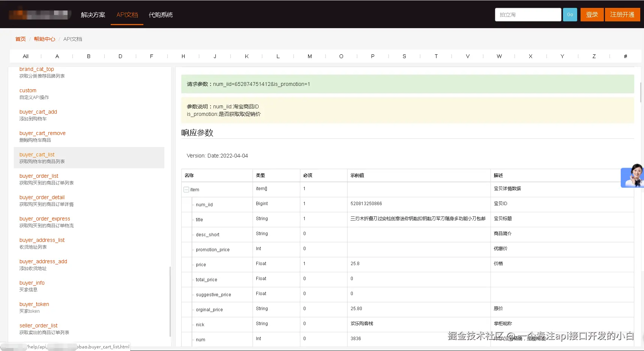Click the orginal_price parameter row
This screenshot has width=644, height=351.
pyautogui.click(x=408, y=309)
